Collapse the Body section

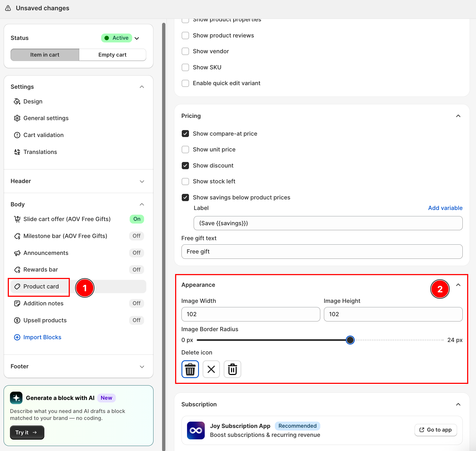point(142,204)
